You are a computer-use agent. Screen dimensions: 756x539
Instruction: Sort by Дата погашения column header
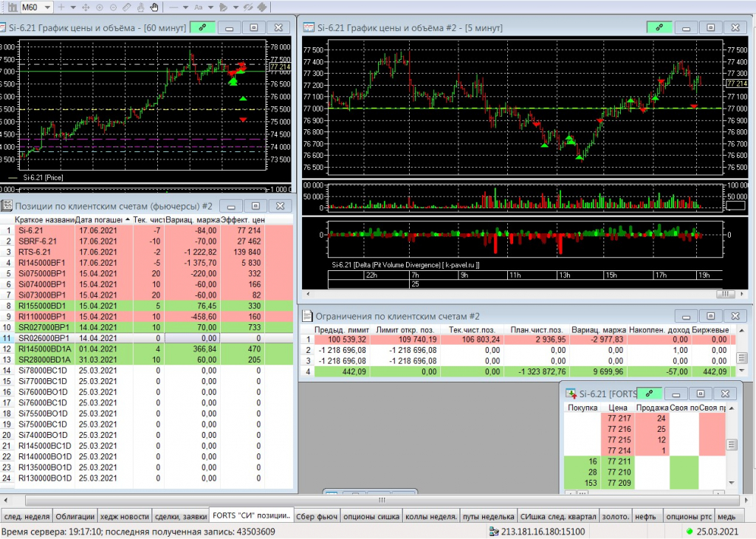(x=103, y=219)
